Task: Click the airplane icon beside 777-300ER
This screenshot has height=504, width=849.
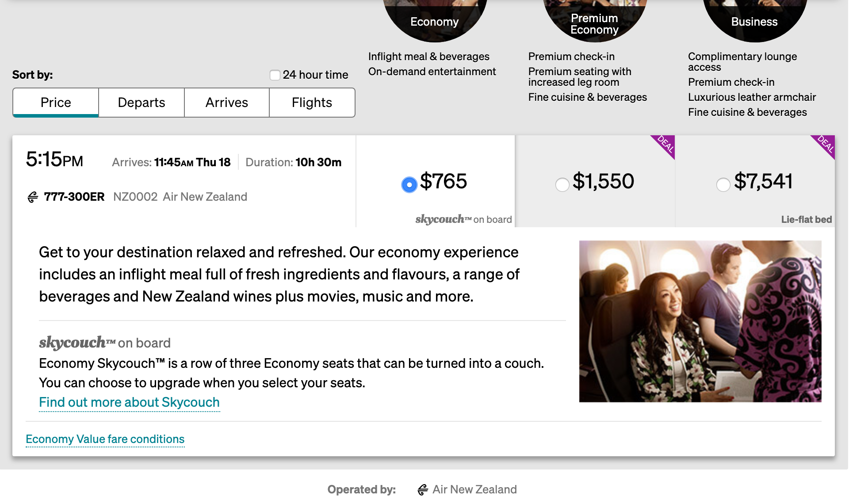Action: 33,197
